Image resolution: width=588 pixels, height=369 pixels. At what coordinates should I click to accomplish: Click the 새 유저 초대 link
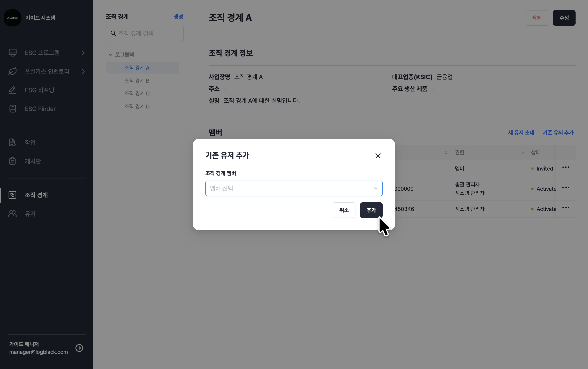pos(521,133)
